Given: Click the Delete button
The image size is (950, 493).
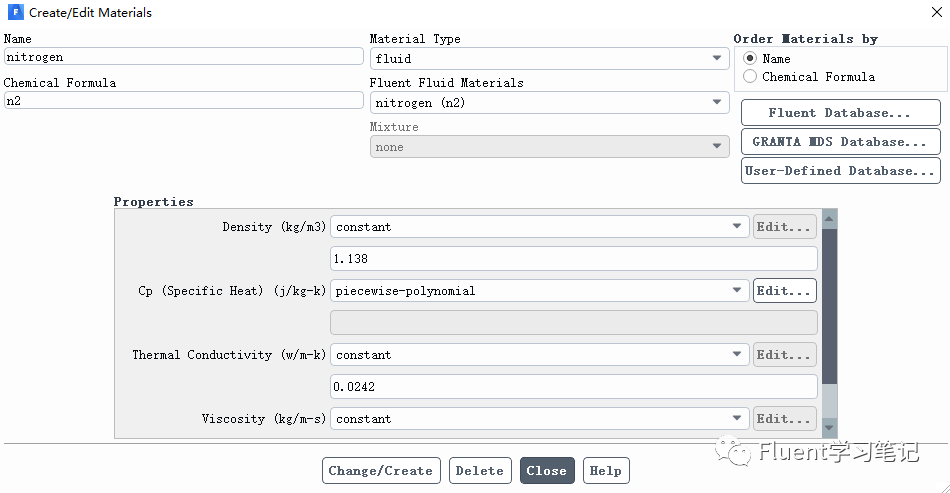Looking at the screenshot, I should [479, 471].
